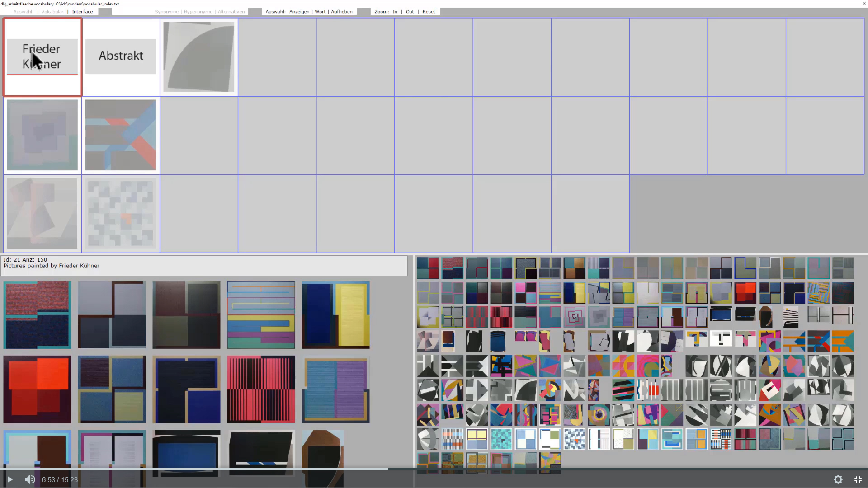Exit fullscreen mode
Image resolution: width=868 pixels, height=488 pixels.
coord(858,479)
